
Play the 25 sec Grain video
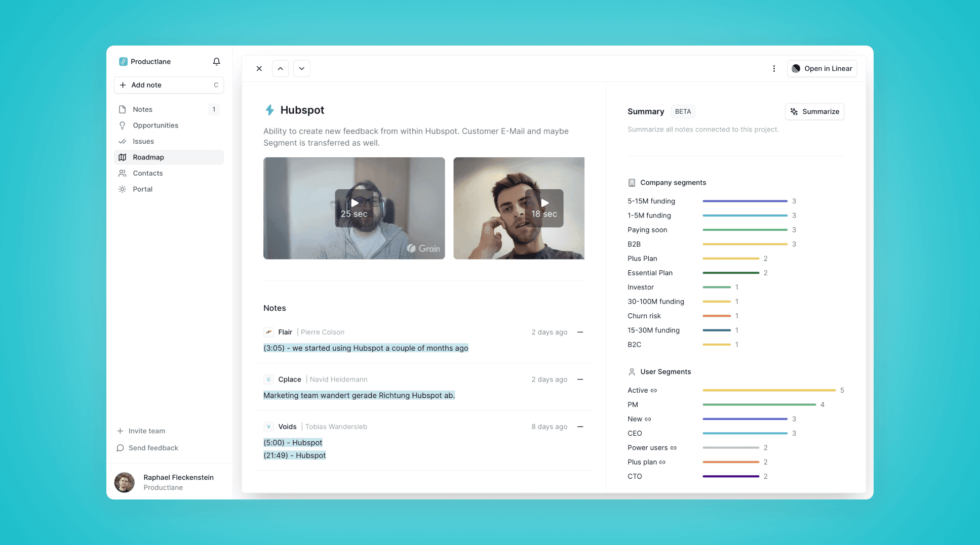tap(354, 208)
